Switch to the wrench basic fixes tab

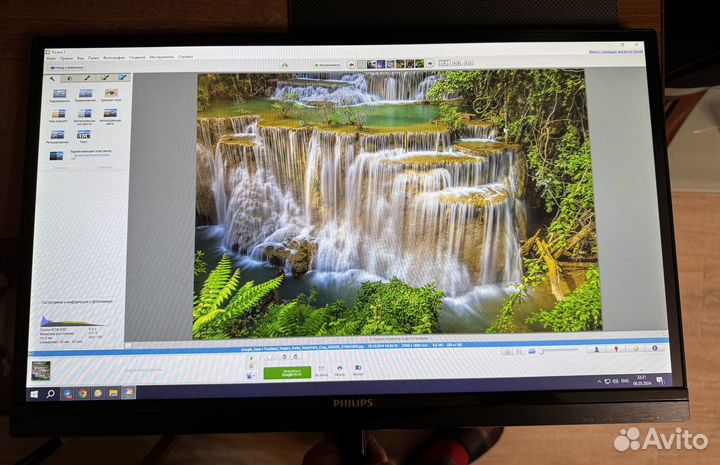pos(52,77)
